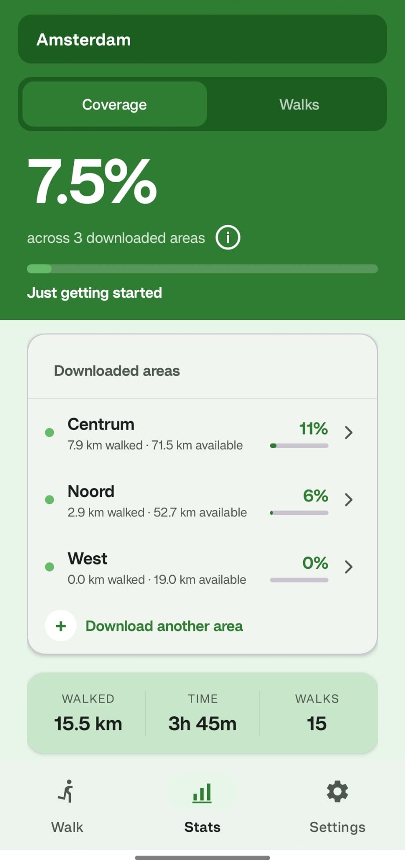Switch to the Walks view
The width and height of the screenshot is (405, 868).
(x=299, y=104)
